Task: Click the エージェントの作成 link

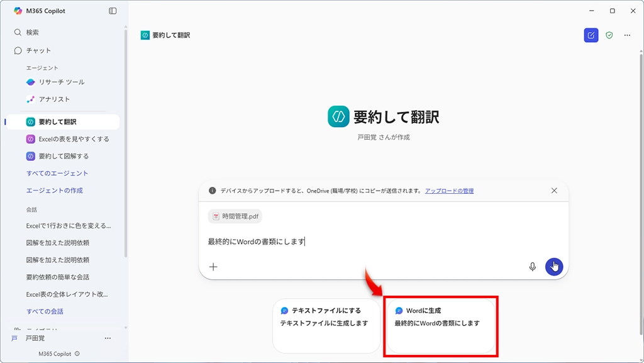Action: coord(54,190)
